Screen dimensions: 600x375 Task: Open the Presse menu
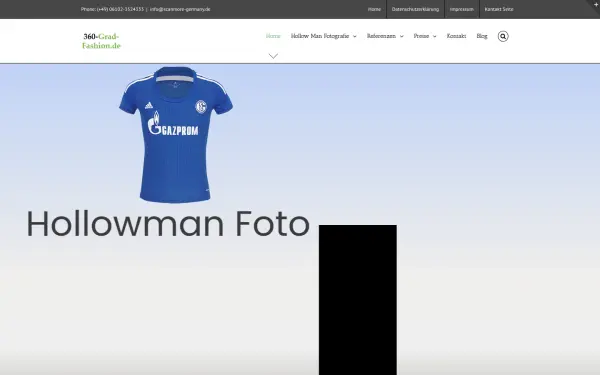click(421, 36)
